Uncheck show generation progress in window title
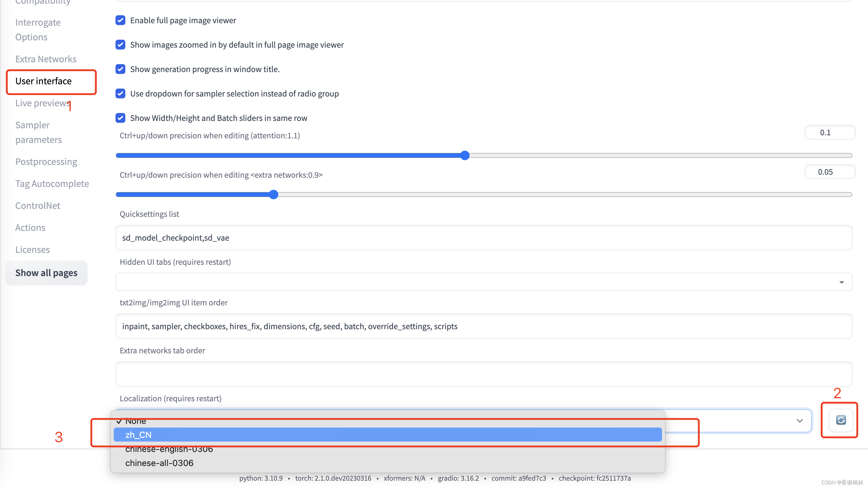The image size is (868, 488). [x=121, y=69]
